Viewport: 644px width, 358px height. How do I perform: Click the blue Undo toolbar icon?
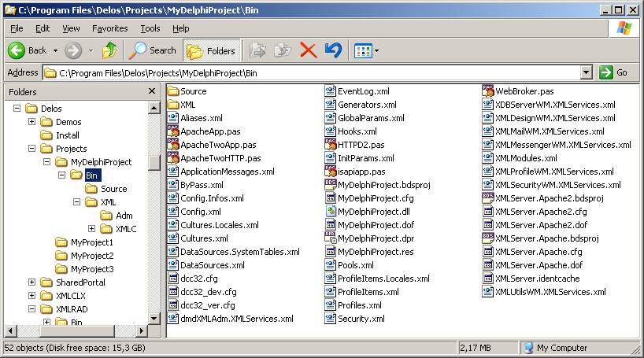point(333,50)
